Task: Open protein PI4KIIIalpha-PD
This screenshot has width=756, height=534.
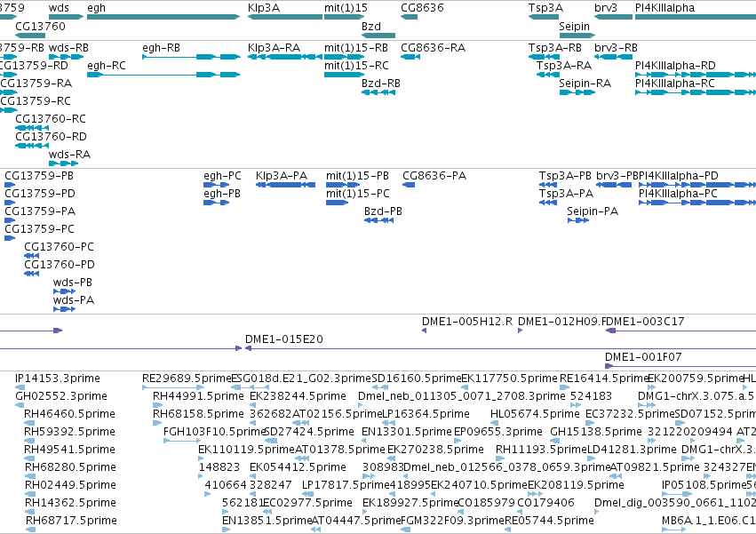Action: pyautogui.click(x=679, y=176)
